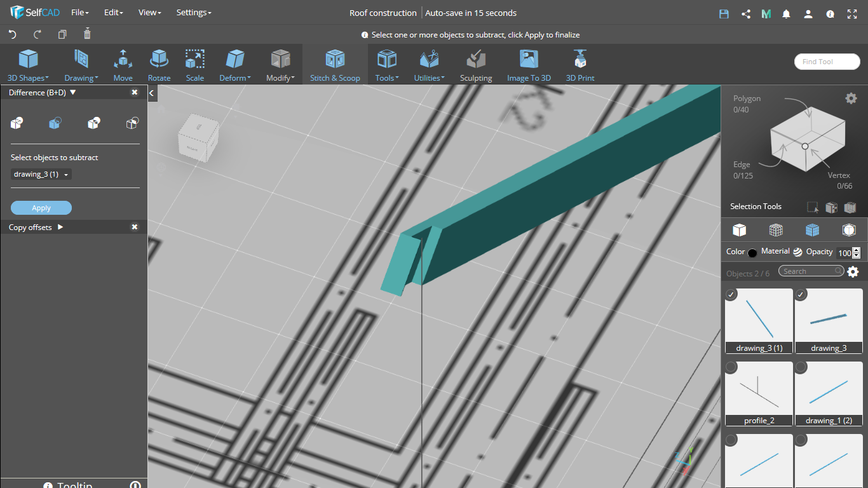Click the Redo arrow icon

click(x=37, y=34)
